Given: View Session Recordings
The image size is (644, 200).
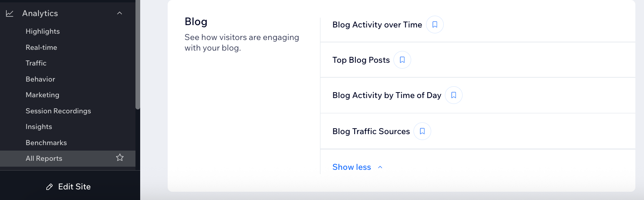Looking at the screenshot, I should pyautogui.click(x=58, y=111).
